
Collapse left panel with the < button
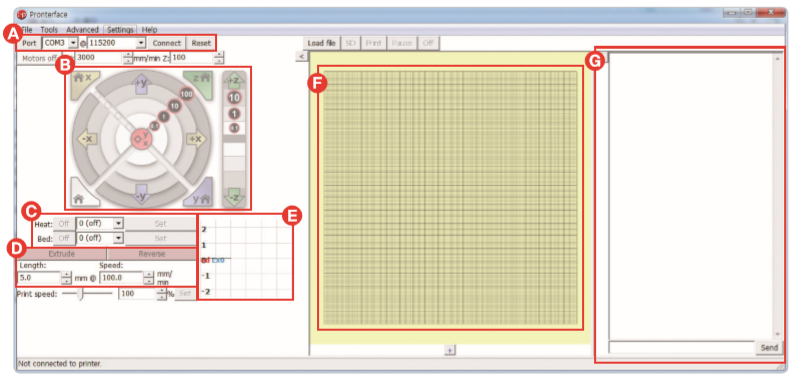pyautogui.click(x=301, y=57)
